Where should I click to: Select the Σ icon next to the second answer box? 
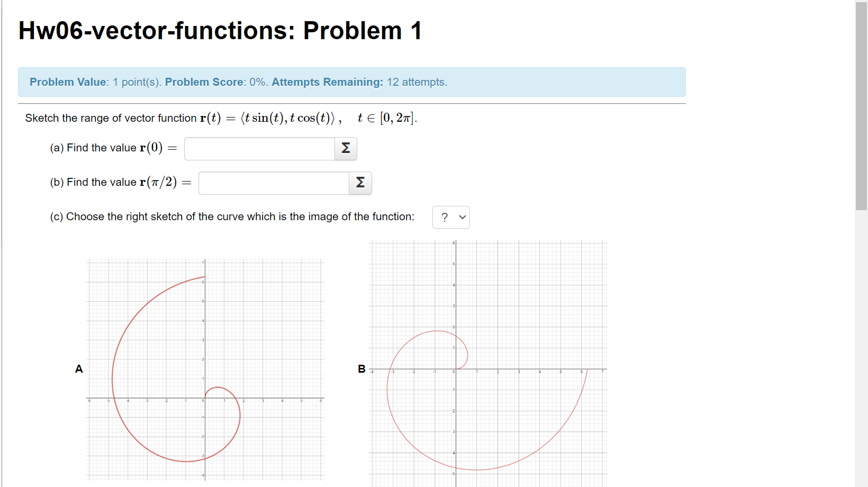[x=360, y=183]
